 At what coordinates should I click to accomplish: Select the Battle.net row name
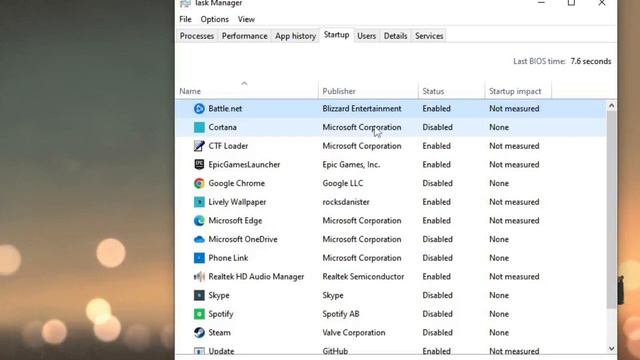225,109
